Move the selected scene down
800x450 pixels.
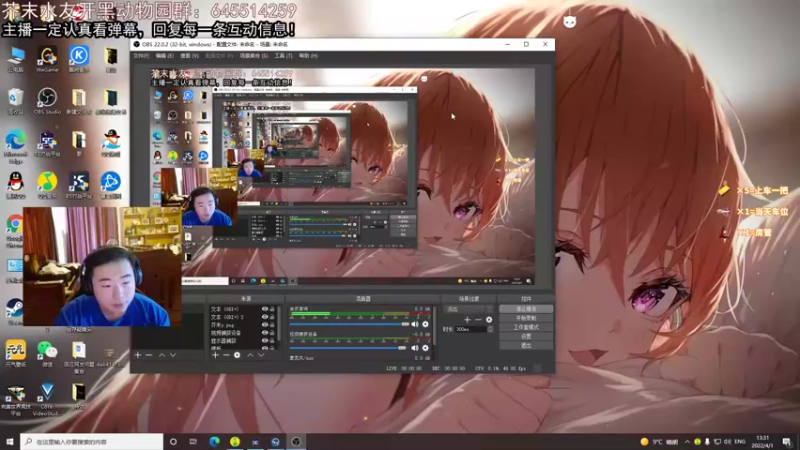click(x=173, y=355)
